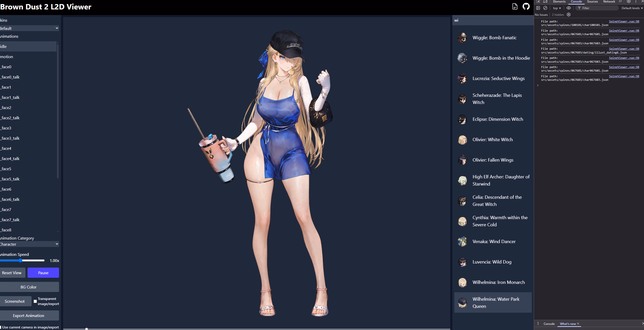Open DevTools three-dot customize menu
The height and width of the screenshot is (330, 644).
pos(636,2)
